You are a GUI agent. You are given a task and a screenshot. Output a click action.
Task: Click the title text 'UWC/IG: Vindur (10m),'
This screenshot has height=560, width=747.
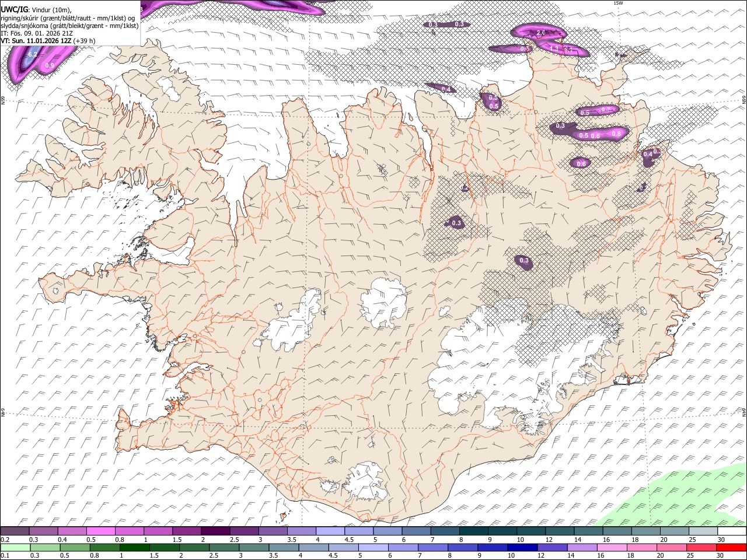tap(36, 10)
